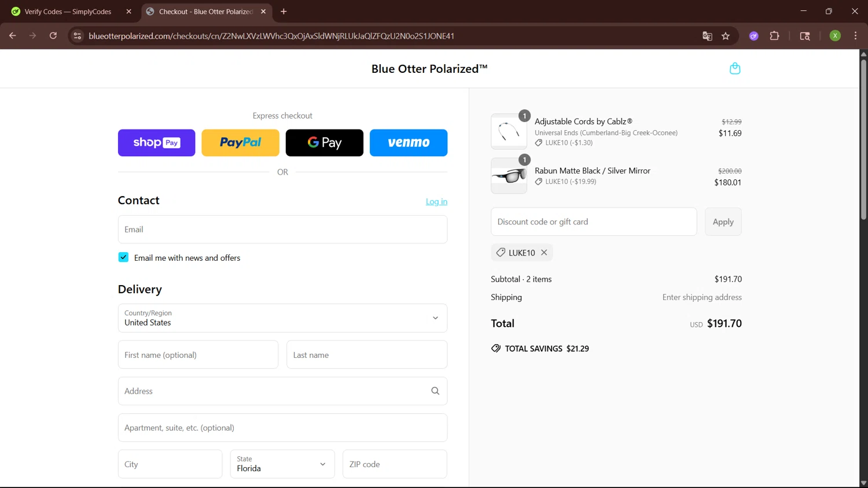Focus the Apartment, suite, etc. field
Image resolution: width=868 pixels, height=488 pixels.
282,428
